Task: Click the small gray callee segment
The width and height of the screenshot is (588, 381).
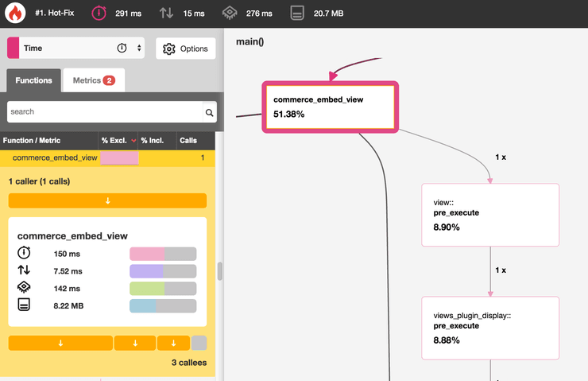Action: [199, 343]
